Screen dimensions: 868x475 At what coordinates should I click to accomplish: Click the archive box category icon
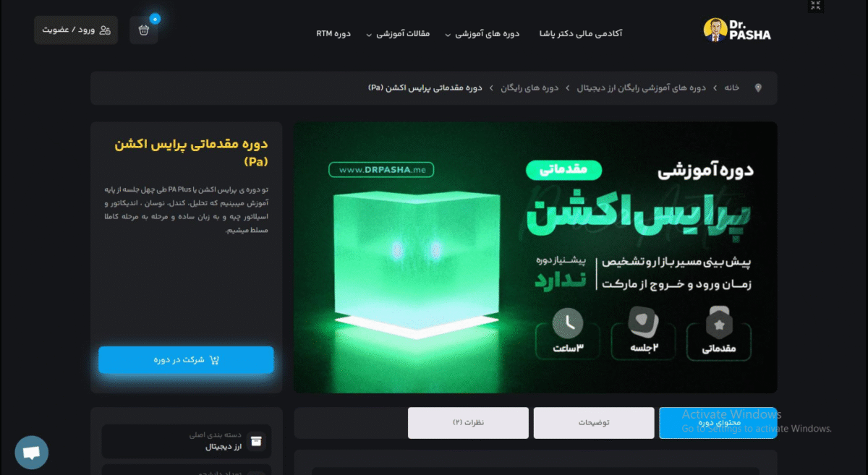click(255, 441)
